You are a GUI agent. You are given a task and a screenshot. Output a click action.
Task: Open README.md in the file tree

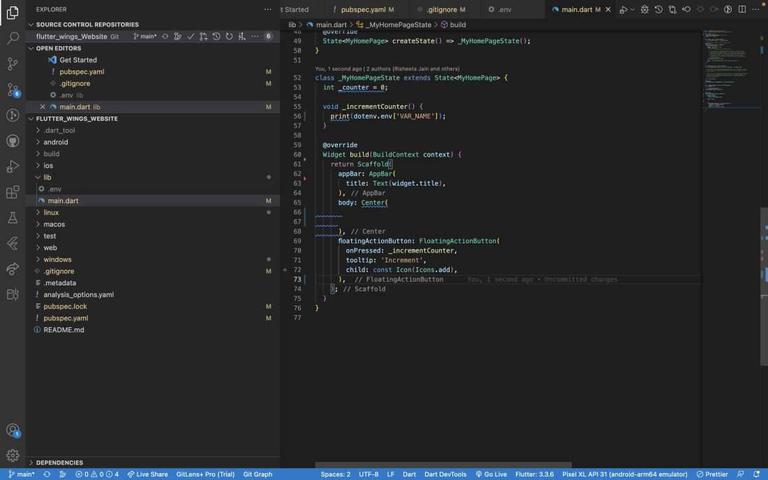[64, 330]
